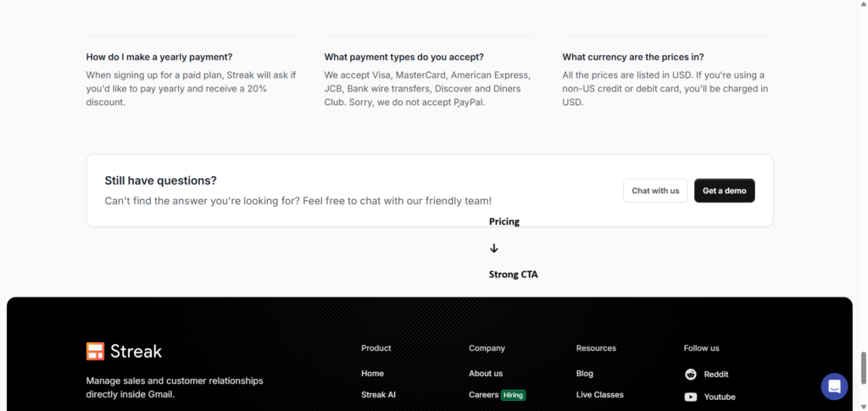The width and height of the screenshot is (868, 411).
Task: Open the Live Classes link
Action: coord(600,395)
